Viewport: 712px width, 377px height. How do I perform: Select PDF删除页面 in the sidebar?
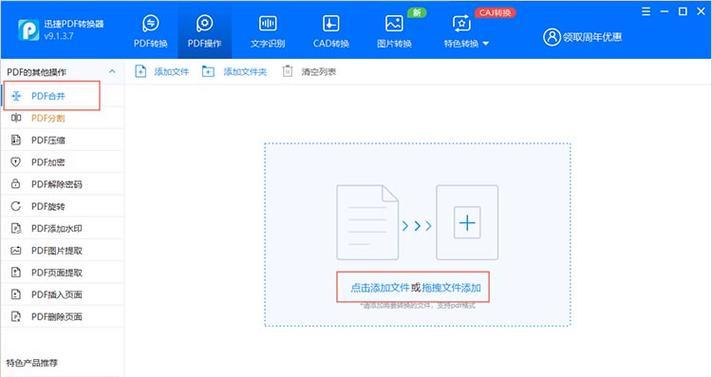click(62, 317)
